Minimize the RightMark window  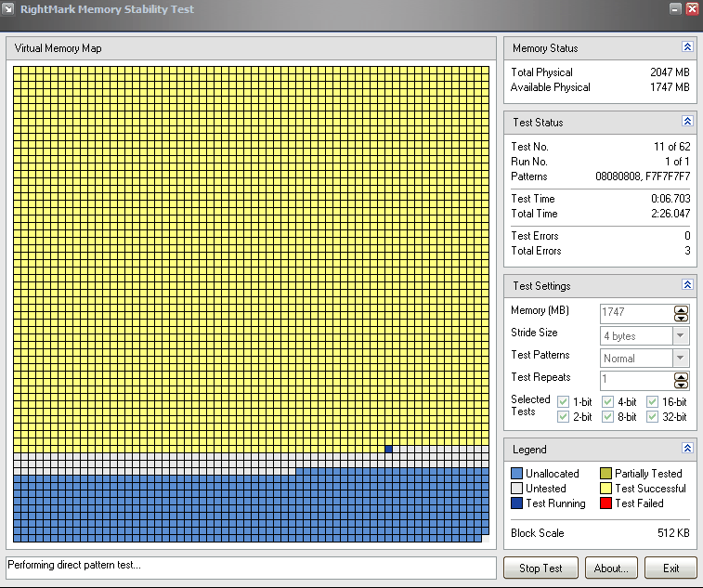[675, 8]
